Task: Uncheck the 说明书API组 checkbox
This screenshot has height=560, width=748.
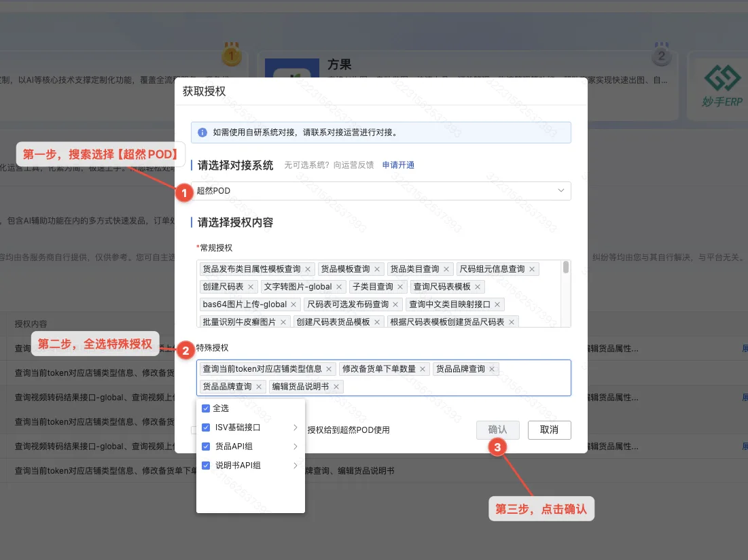Action: tap(206, 466)
